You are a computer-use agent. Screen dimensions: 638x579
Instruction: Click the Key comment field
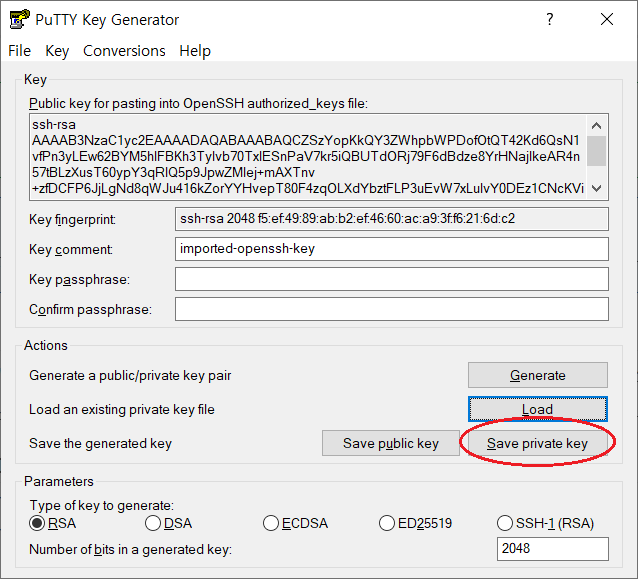(x=392, y=249)
